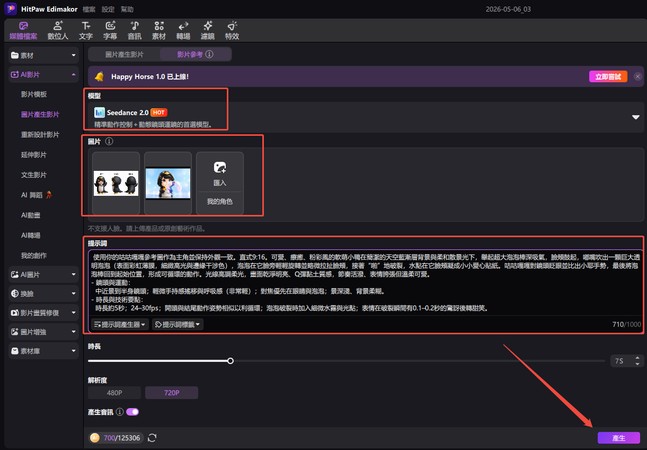Click the 匯入 import image icon
647x450 pixels.
220,167
